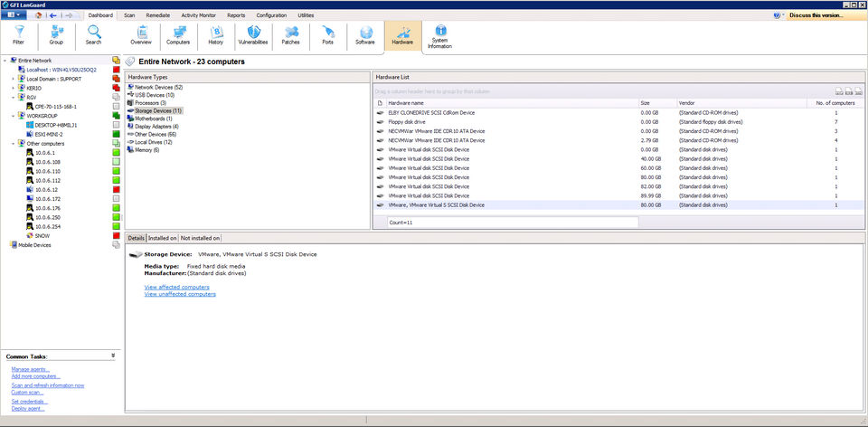The height and width of the screenshot is (427, 868).
Task: Expand the Local Domain : SUPPORT node
Action: click(x=14, y=80)
